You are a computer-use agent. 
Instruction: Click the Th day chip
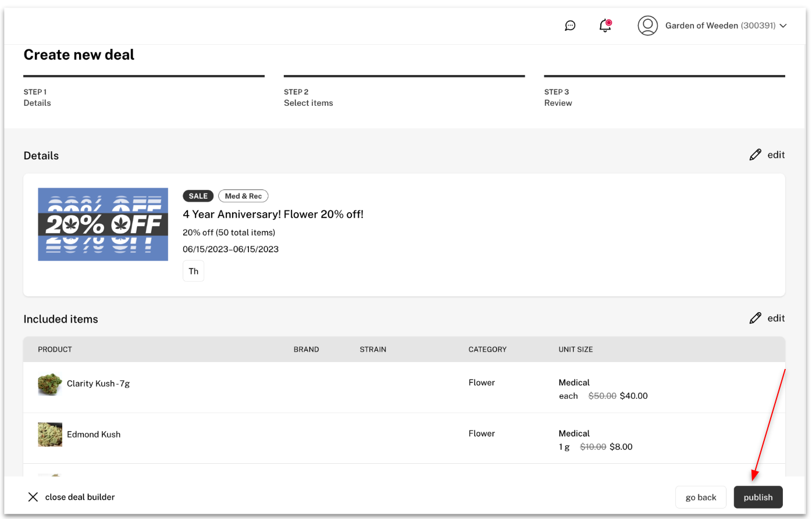(193, 271)
